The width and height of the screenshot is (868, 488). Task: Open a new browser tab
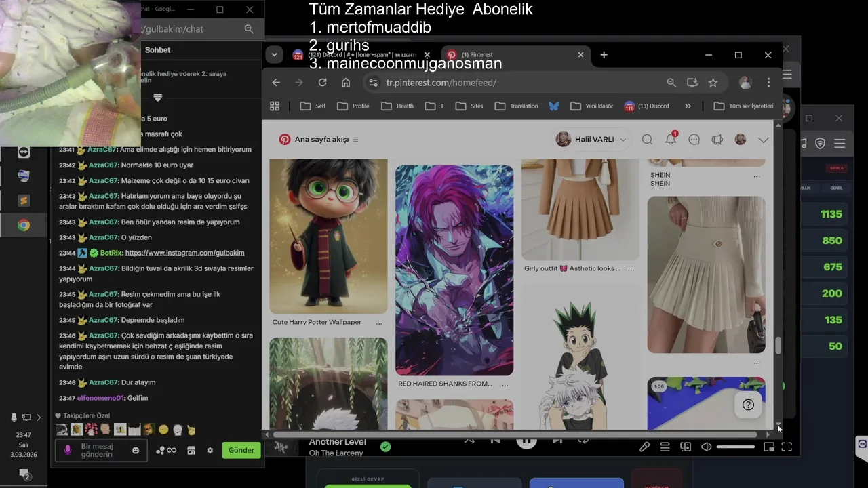[x=604, y=55]
